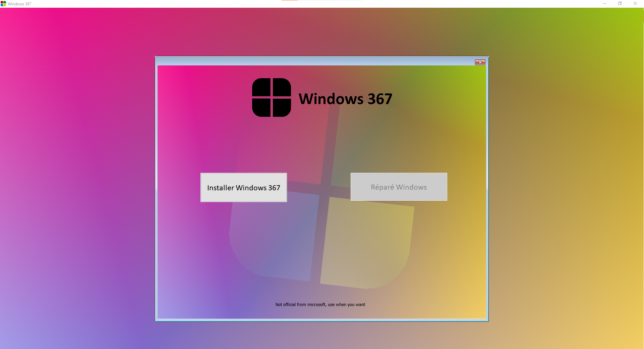Close the Windows 367 main window
This screenshot has width=644, height=349.
(635, 4)
